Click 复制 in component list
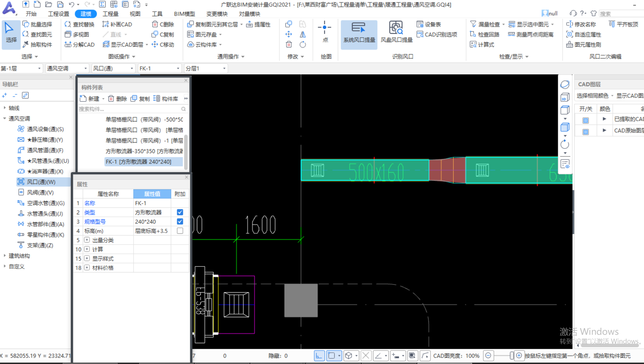 coord(140,99)
